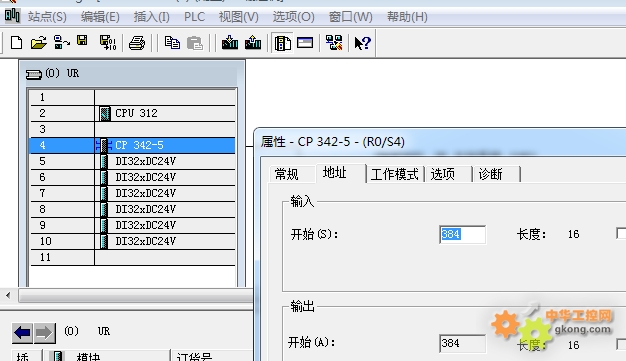Open the 窗口(W) menu
The width and height of the screenshot is (626, 361).
(x=351, y=17)
